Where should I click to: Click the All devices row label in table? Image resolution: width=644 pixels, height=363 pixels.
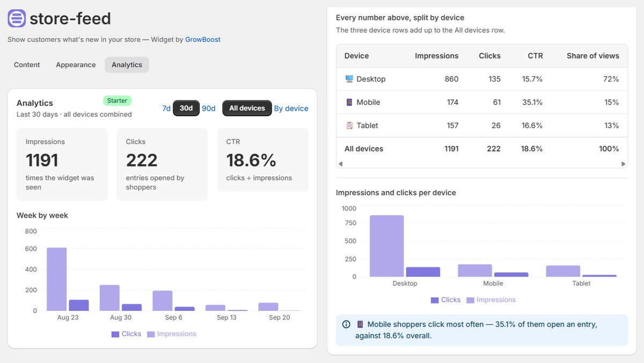click(x=364, y=149)
